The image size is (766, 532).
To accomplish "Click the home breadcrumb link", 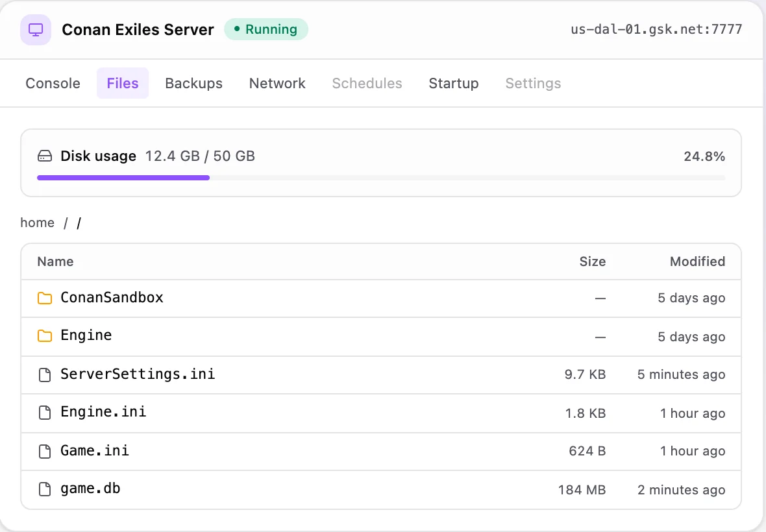I will click(37, 223).
